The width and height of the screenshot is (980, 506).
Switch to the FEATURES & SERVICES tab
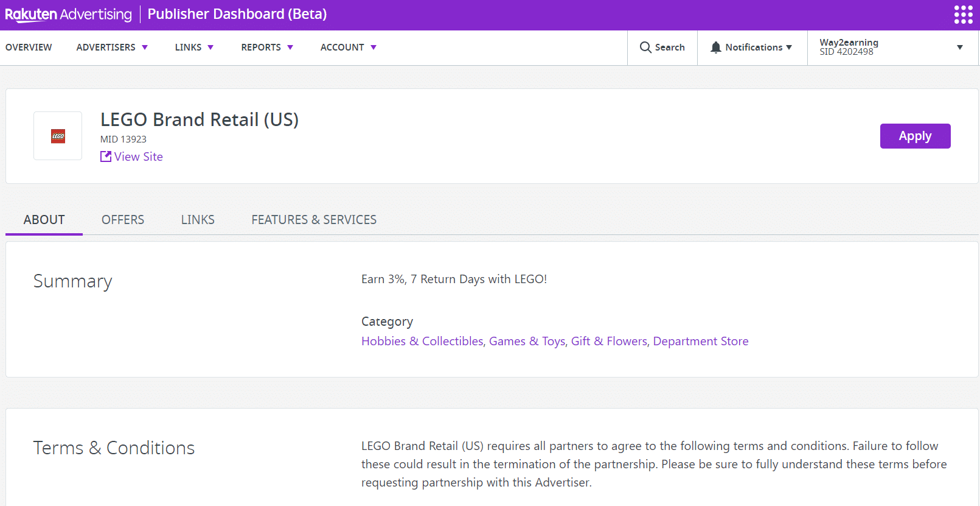pyautogui.click(x=314, y=220)
